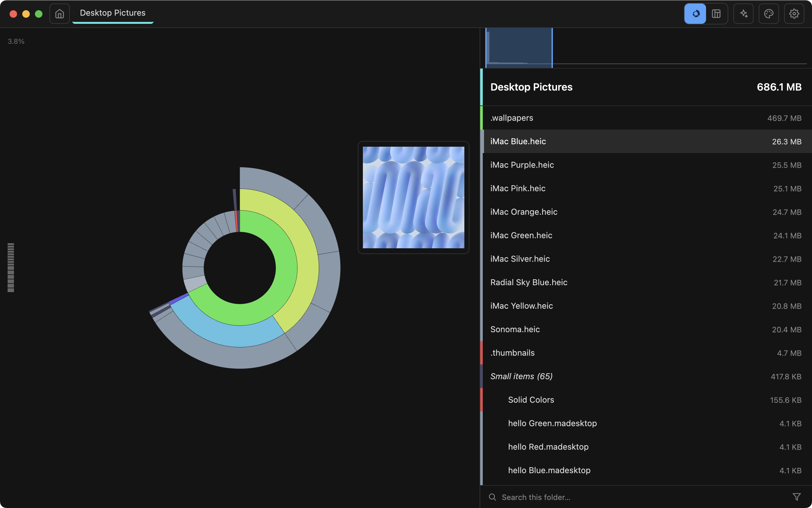
Task: Collapse the Small items (65) group
Action: point(646,377)
